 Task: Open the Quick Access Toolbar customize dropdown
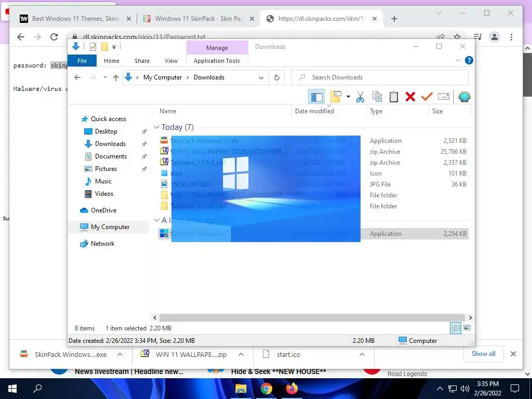[x=114, y=47]
